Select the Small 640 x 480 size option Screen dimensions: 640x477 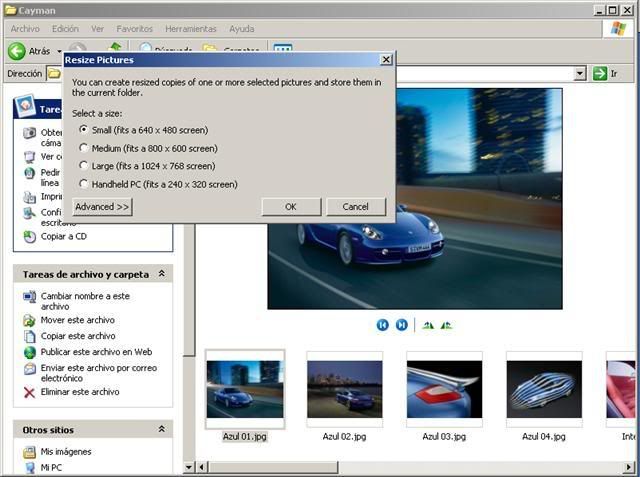(83, 129)
